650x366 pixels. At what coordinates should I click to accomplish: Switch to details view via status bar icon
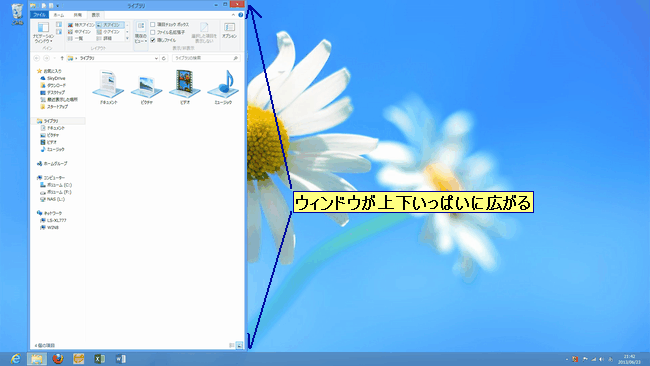[x=232, y=345]
